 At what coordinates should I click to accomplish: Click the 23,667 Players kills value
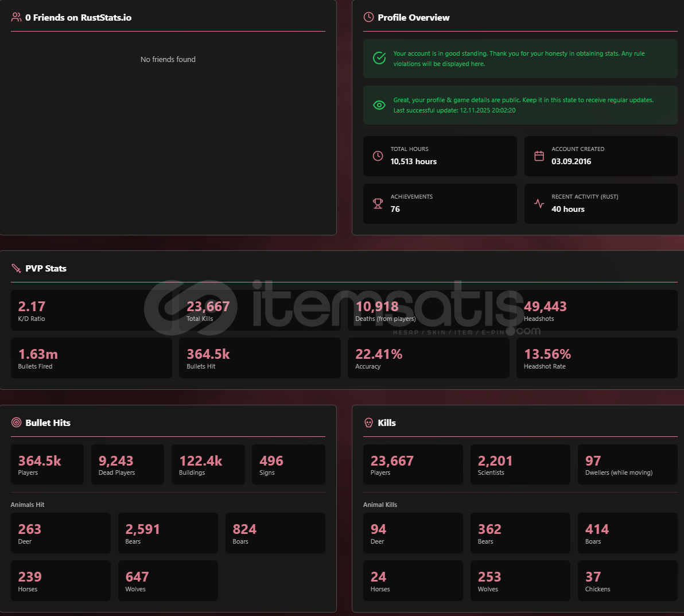(392, 461)
